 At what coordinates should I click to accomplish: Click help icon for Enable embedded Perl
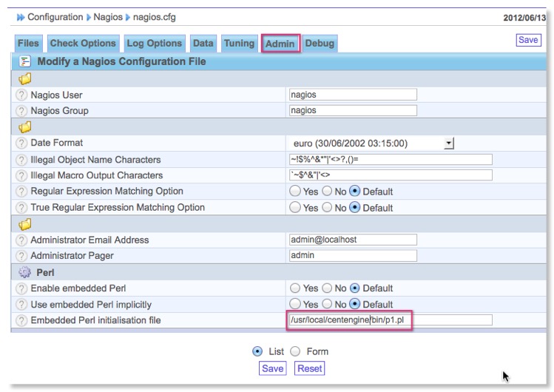[21, 288]
